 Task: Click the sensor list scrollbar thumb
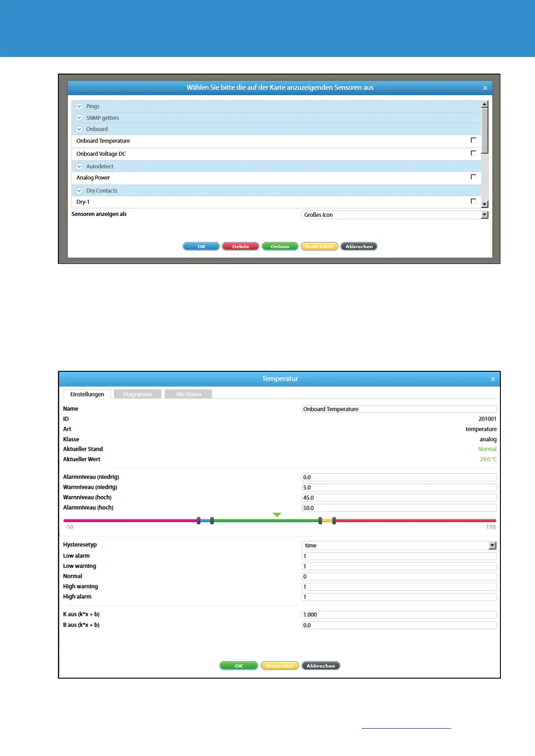pyautogui.click(x=485, y=130)
